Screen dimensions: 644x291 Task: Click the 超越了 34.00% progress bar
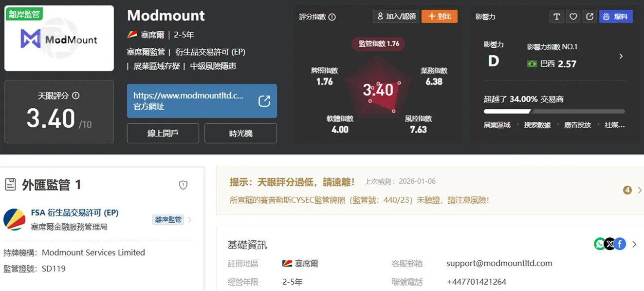point(554,112)
